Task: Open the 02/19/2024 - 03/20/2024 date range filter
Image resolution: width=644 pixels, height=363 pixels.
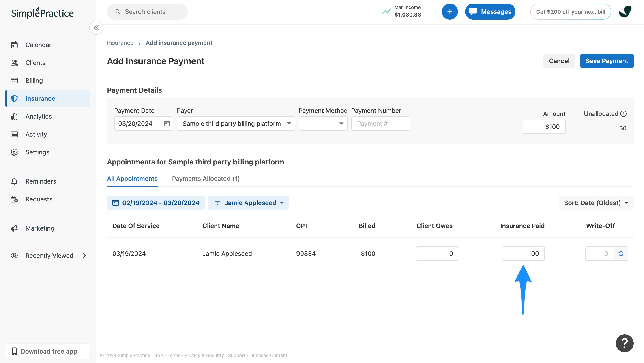Action: coord(156,203)
